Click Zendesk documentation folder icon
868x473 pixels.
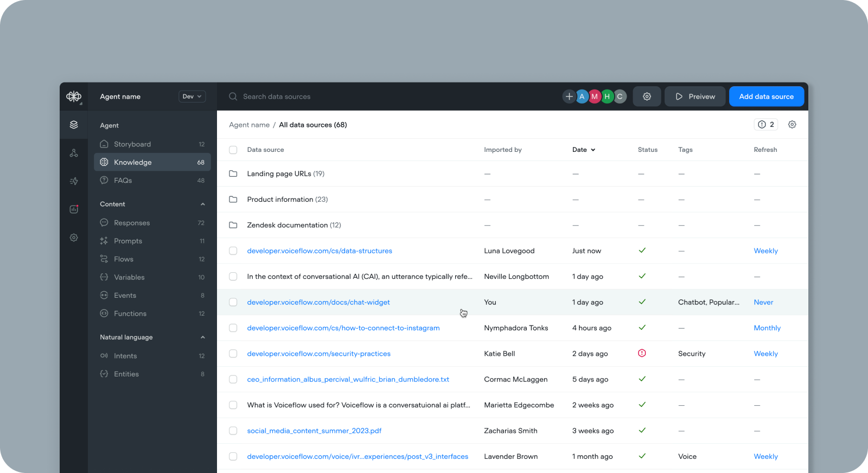click(x=233, y=225)
